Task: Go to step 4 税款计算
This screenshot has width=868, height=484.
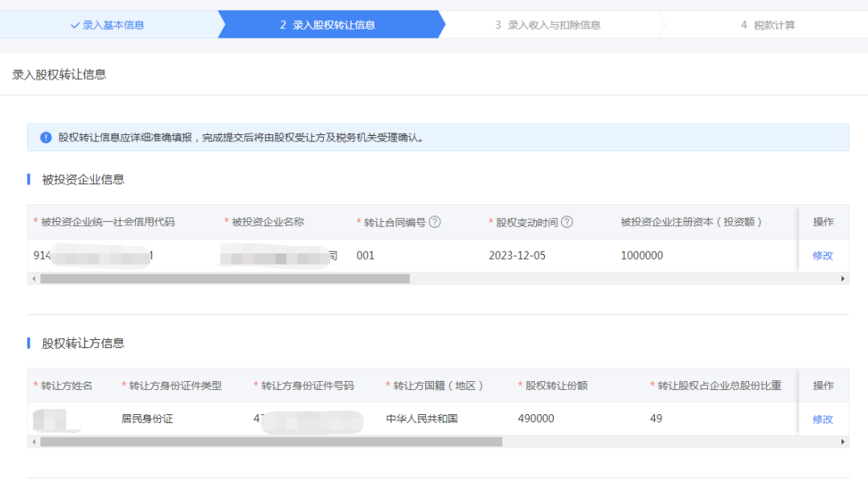Action: click(x=768, y=25)
